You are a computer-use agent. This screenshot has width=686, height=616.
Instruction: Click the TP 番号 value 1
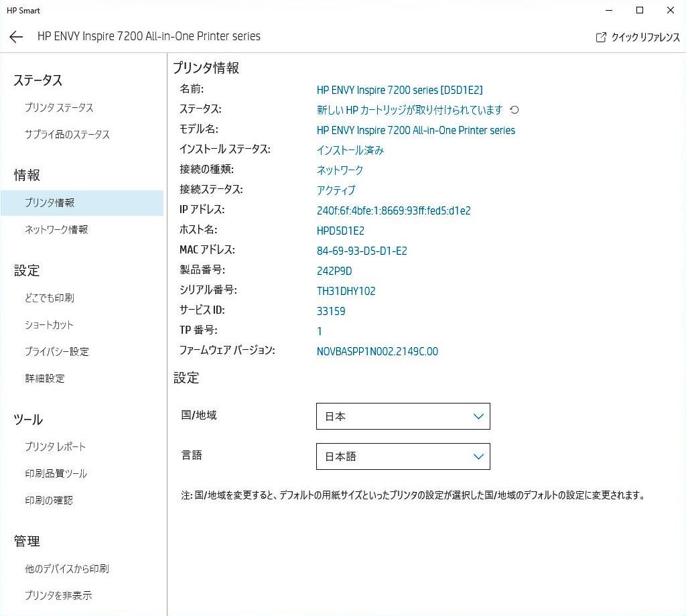tap(320, 331)
